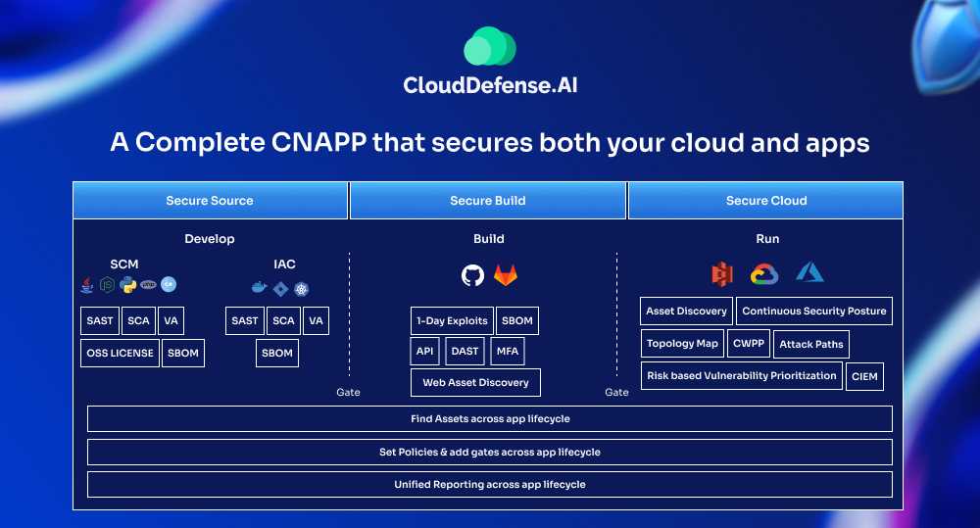Image resolution: width=980 pixels, height=528 pixels.
Task: Select the 1-Day Exploits box
Action: pyautogui.click(x=452, y=321)
